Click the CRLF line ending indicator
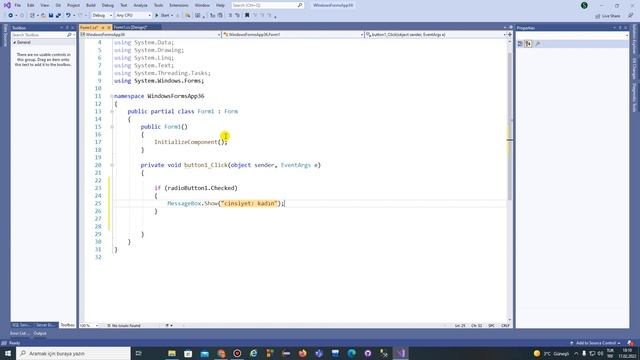Image resolution: width=640 pixels, height=360 pixels. [505, 326]
